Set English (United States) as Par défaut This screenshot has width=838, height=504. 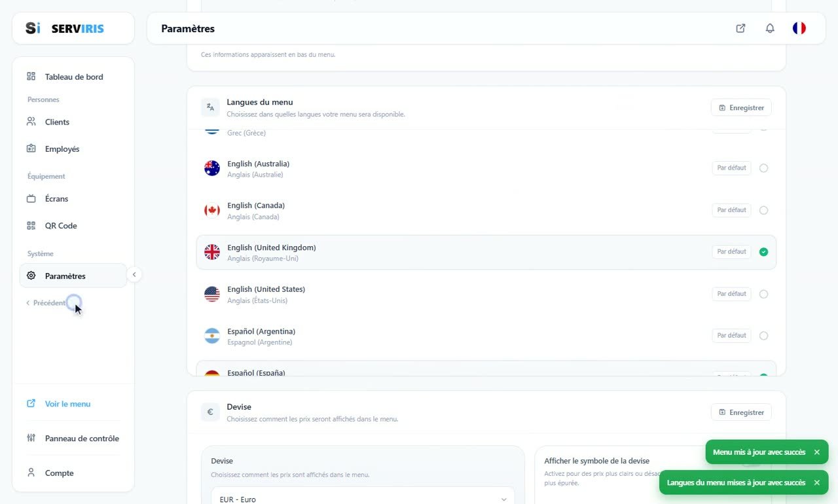coord(731,294)
